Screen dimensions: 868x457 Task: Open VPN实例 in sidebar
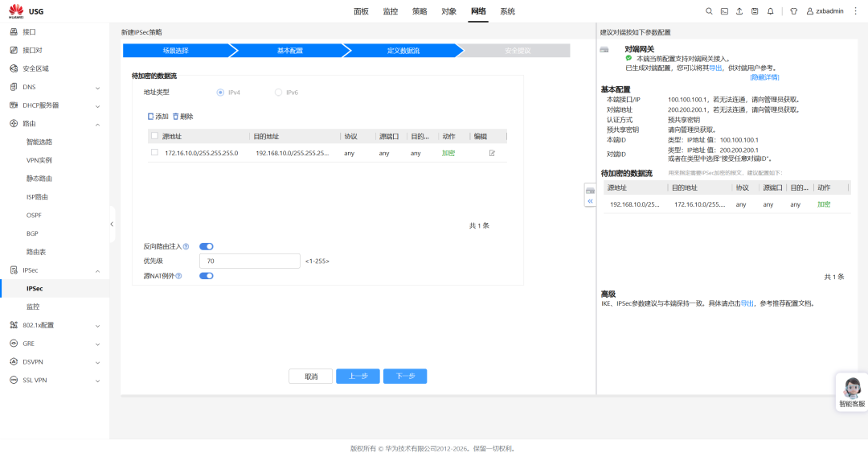coord(39,160)
